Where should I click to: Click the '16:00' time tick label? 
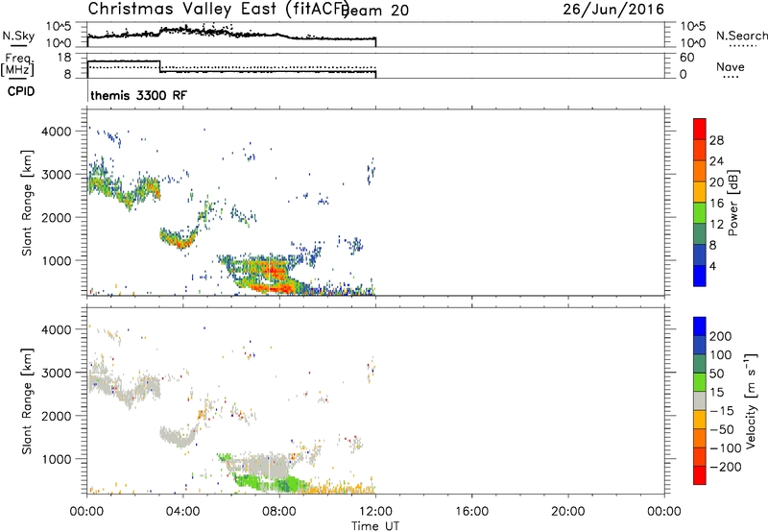pyautogui.click(x=471, y=512)
